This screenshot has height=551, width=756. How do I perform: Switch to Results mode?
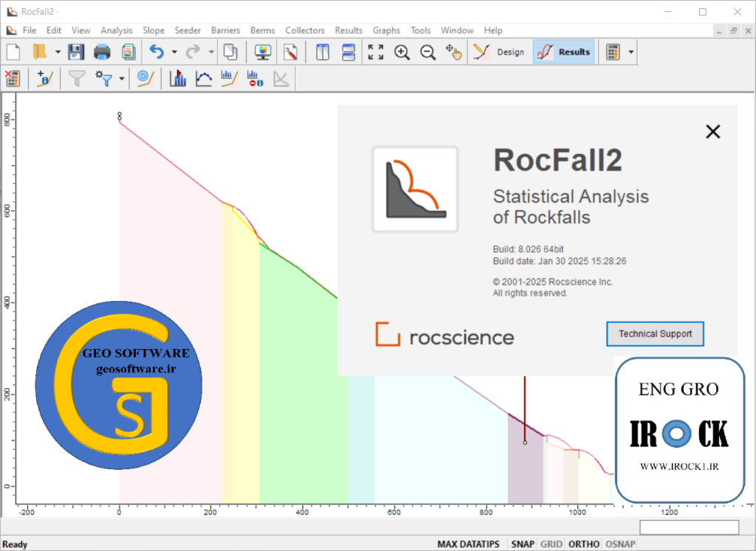564,52
